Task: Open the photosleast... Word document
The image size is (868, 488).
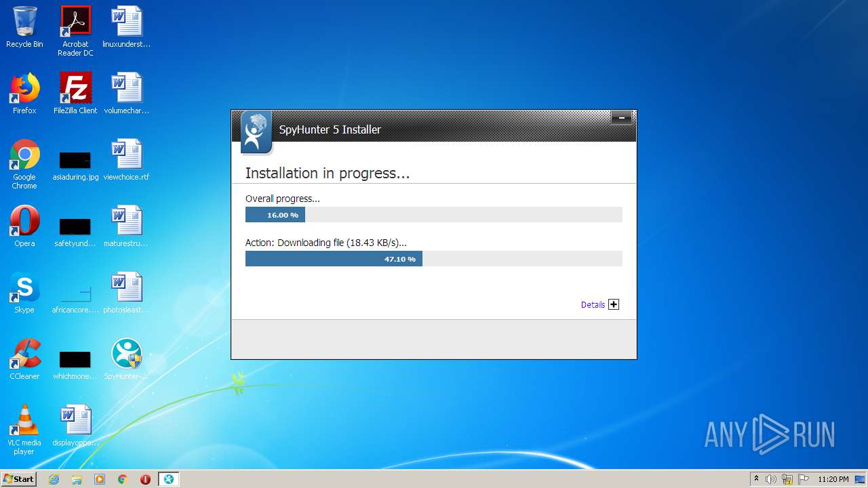Action: (x=127, y=293)
